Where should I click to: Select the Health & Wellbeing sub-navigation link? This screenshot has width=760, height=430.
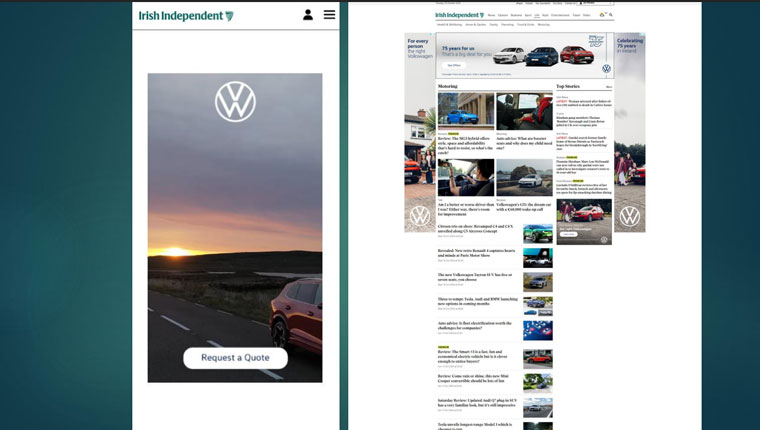449,25
